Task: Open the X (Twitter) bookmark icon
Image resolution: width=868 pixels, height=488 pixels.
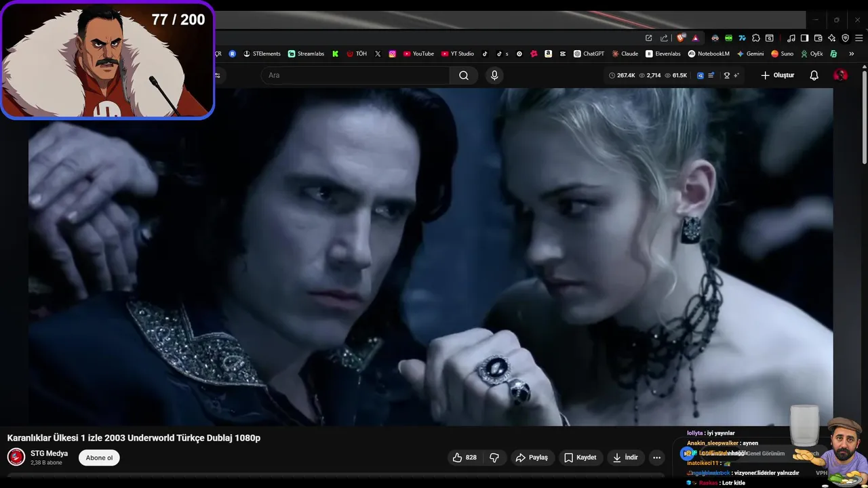Action: tap(378, 54)
